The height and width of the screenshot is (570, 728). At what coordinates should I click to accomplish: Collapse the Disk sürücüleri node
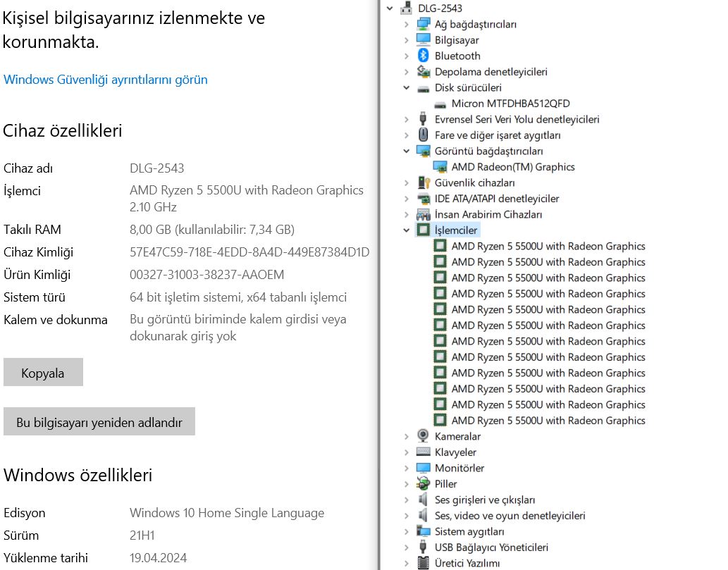pos(406,87)
